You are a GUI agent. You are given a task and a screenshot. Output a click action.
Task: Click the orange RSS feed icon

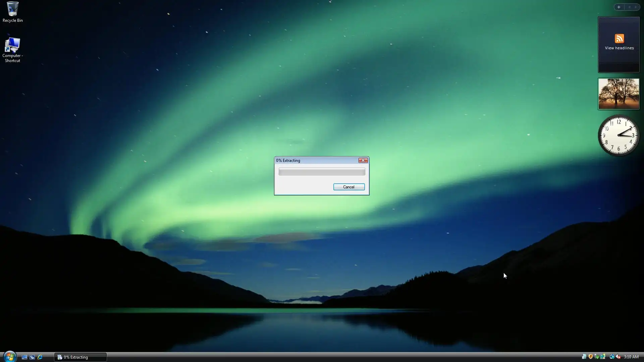[x=619, y=38]
